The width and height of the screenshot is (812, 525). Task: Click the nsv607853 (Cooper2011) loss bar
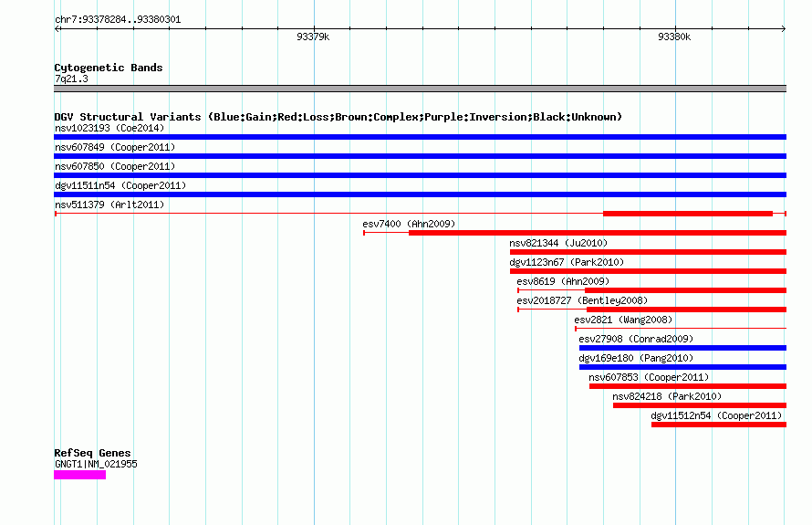tap(688, 386)
